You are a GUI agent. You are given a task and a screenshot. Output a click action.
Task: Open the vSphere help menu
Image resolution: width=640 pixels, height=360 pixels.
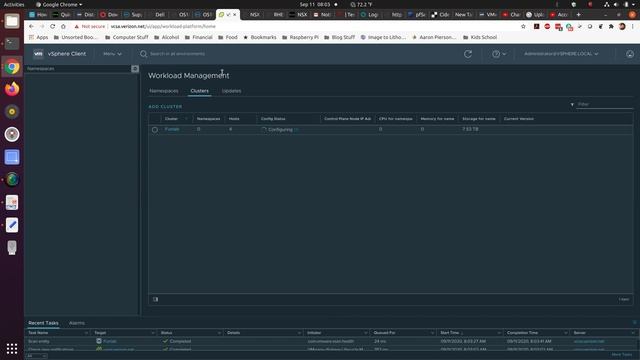point(498,54)
